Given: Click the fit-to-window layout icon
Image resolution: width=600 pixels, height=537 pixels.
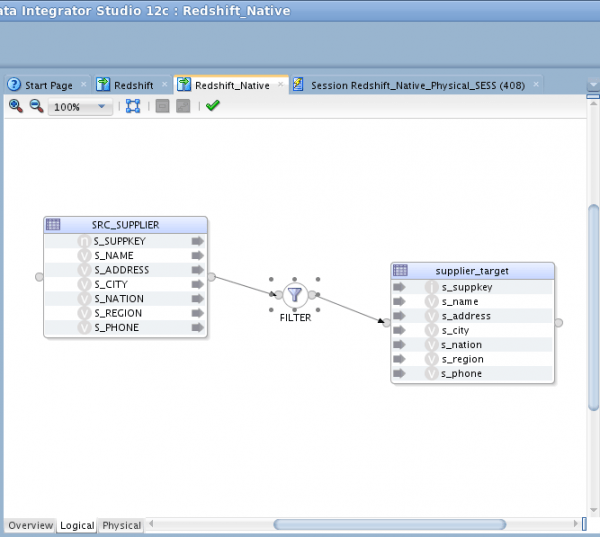Looking at the screenshot, I should tap(133, 106).
